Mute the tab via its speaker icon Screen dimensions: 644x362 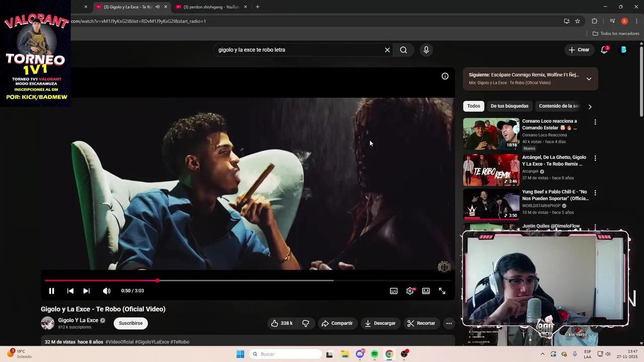(157, 7)
